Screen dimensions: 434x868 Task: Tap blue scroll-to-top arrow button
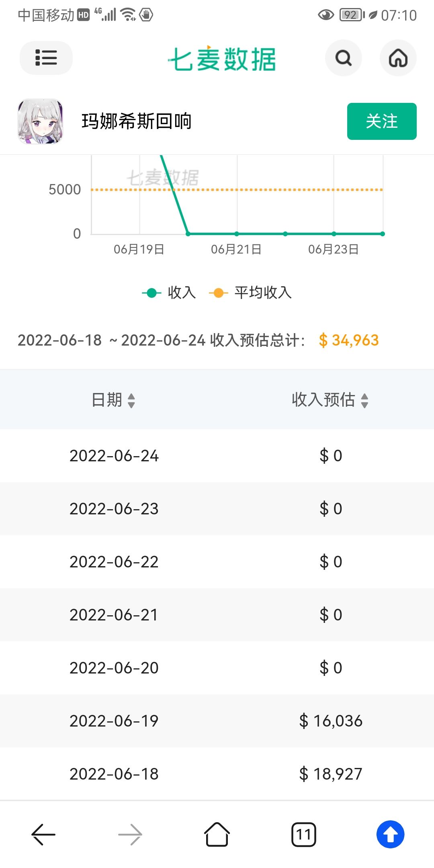[x=390, y=835]
